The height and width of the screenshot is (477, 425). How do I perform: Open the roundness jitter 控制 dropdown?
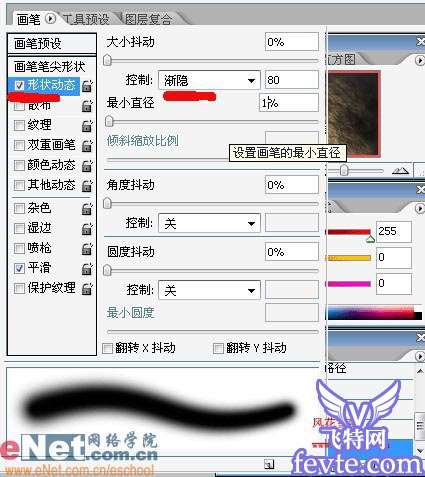(209, 290)
